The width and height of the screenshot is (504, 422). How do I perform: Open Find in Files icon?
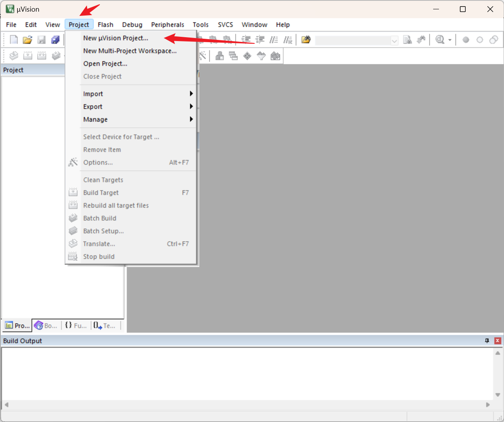[x=306, y=40]
